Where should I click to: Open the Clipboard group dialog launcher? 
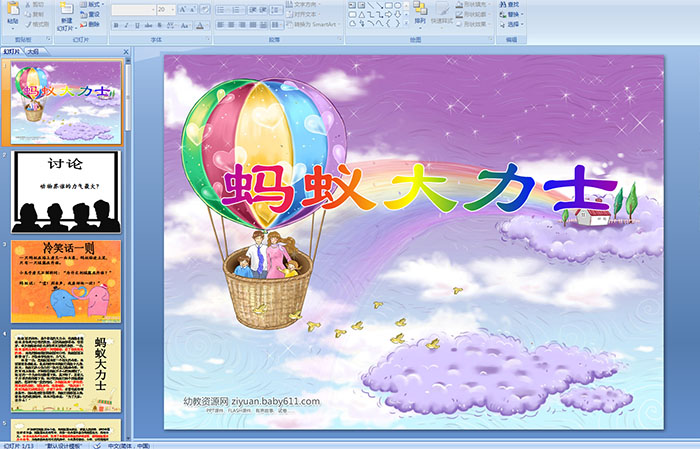[48, 39]
